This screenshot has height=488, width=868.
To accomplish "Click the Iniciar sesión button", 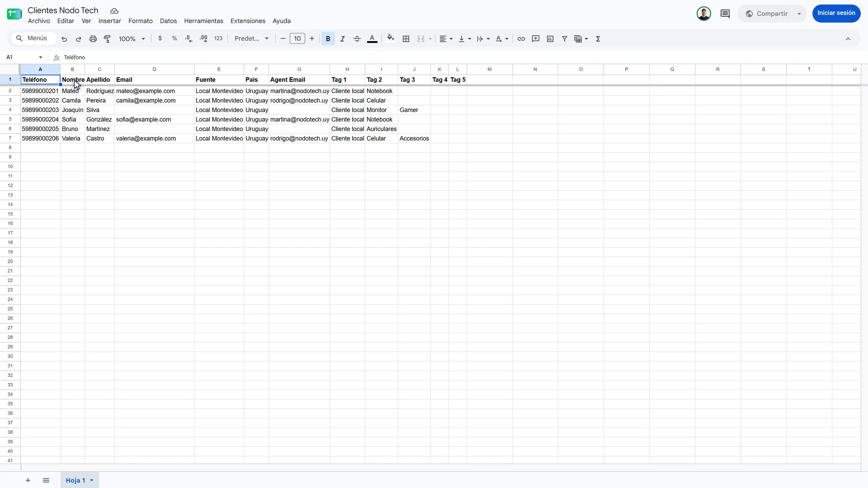I will point(836,13).
